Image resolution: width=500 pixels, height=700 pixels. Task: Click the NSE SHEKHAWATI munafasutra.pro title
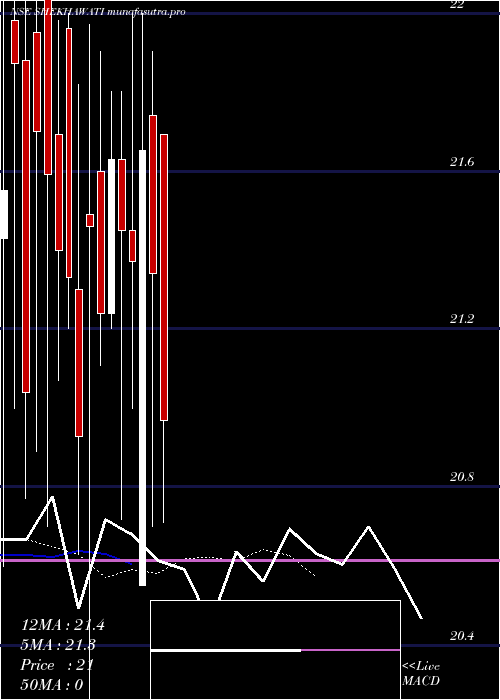[98, 12]
